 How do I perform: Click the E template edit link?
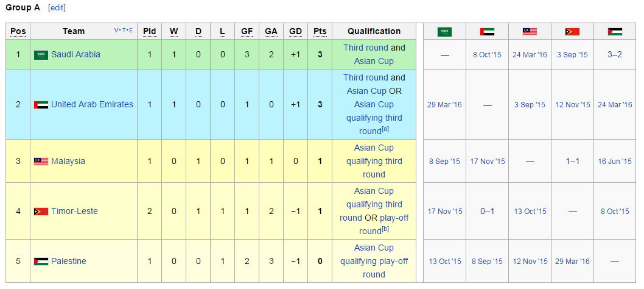[x=131, y=30]
